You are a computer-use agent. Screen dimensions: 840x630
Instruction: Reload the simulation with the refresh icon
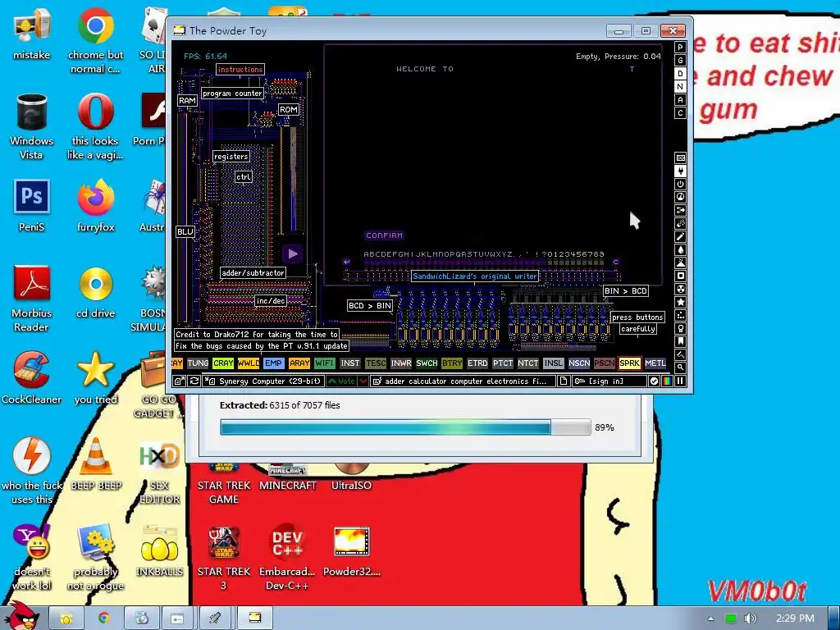click(x=194, y=381)
